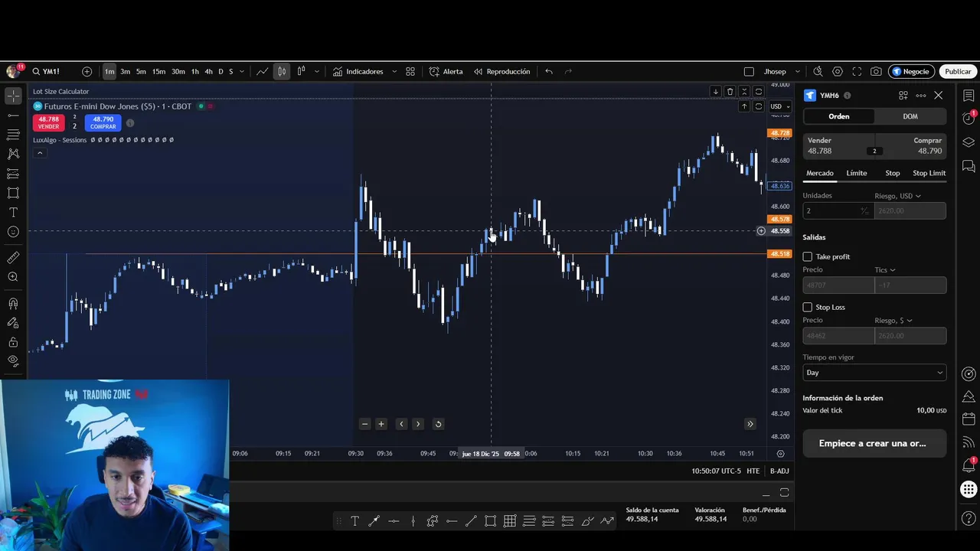This screenshot has width=980, height=551.
Task: Open the Tiempo en vigor Day dropdown
Action: point(874,373)
